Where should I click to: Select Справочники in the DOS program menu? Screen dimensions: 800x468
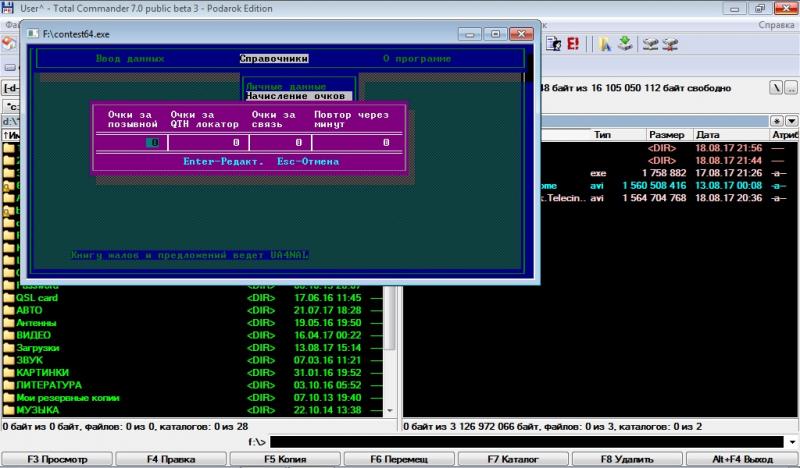[274, 58]
